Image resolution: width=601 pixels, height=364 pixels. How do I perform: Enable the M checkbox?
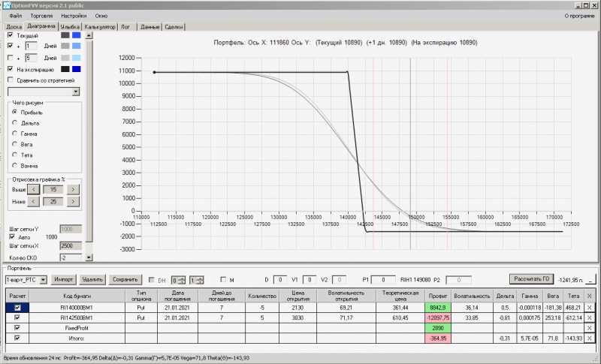pyautogui.click(x=223, y=280)
